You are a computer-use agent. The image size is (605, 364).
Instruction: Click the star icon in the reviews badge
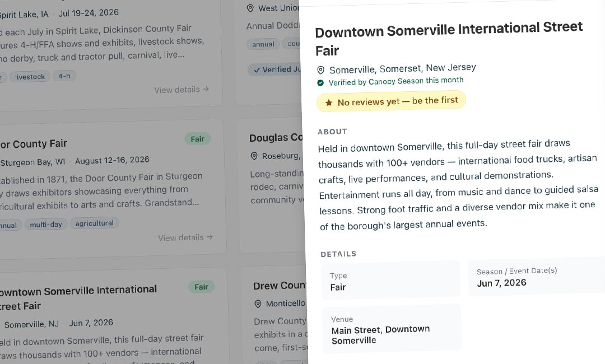pos(328,102)
